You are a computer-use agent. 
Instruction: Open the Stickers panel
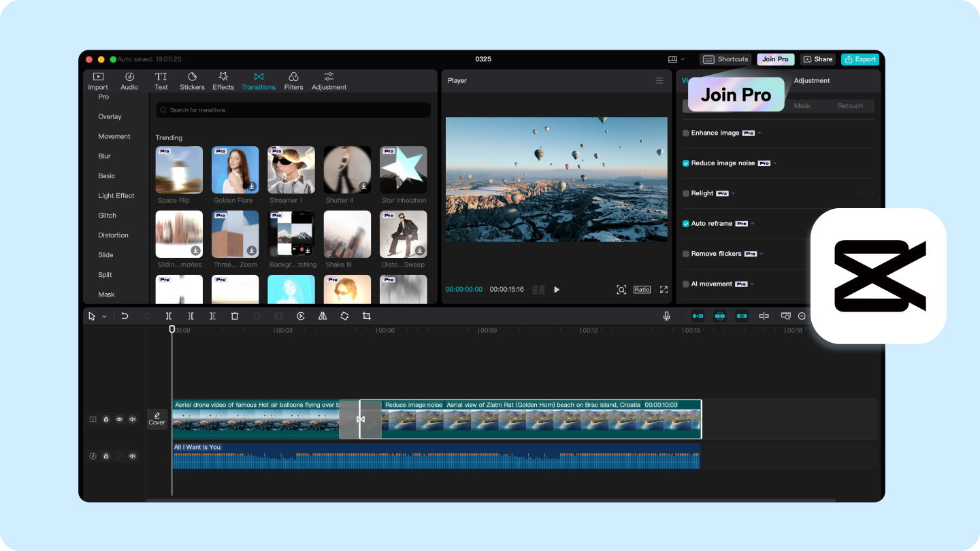192,80
